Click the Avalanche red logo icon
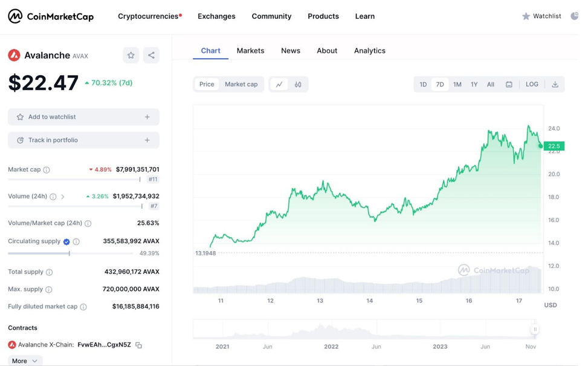 point(15,55)
